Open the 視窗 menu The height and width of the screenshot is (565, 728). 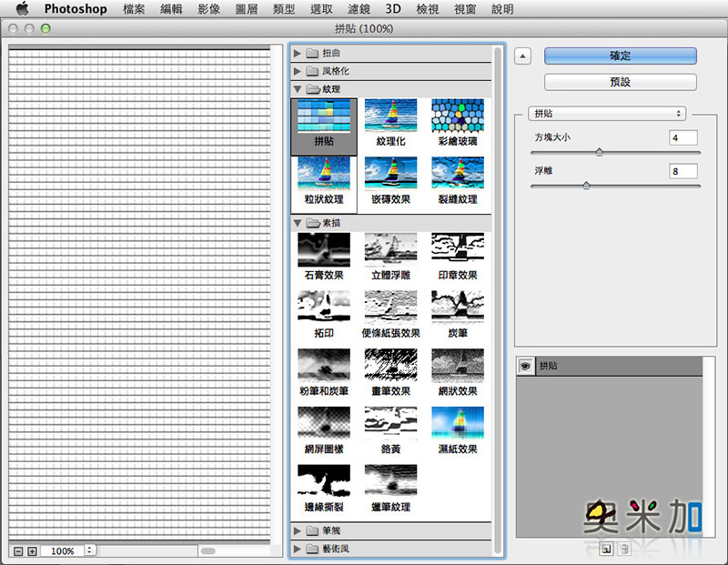465,9
